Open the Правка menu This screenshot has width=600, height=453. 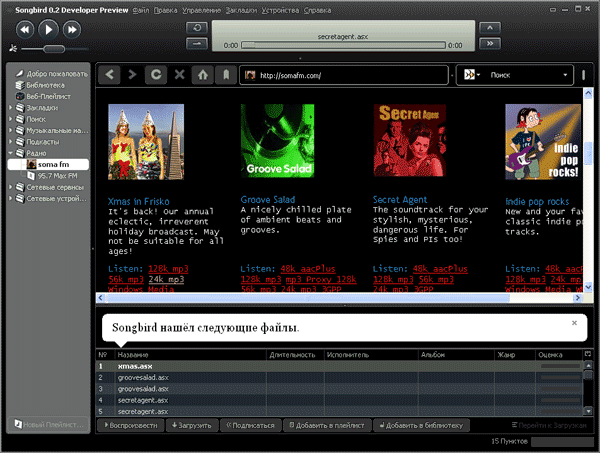(166, 10)
